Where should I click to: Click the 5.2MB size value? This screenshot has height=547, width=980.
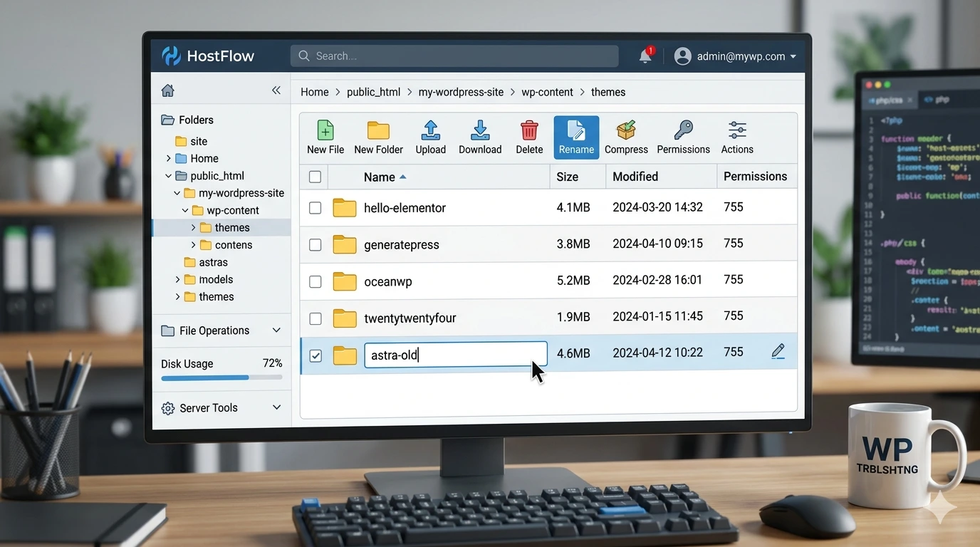coord(573,280)
